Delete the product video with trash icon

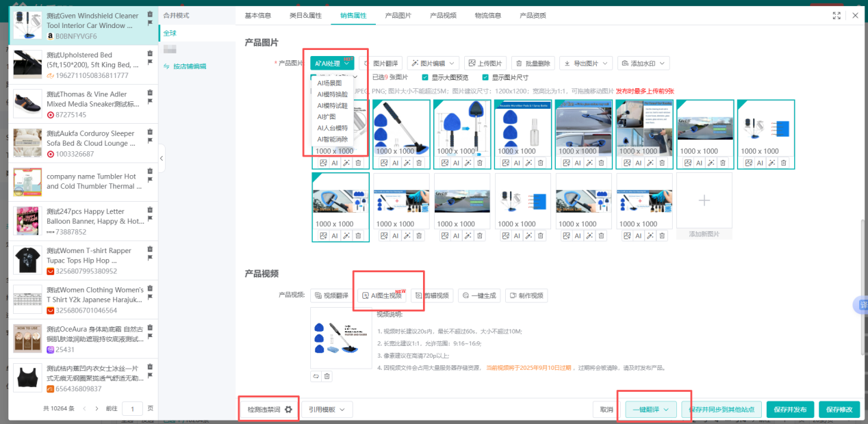pyautogui.click(x=327, y=376)
